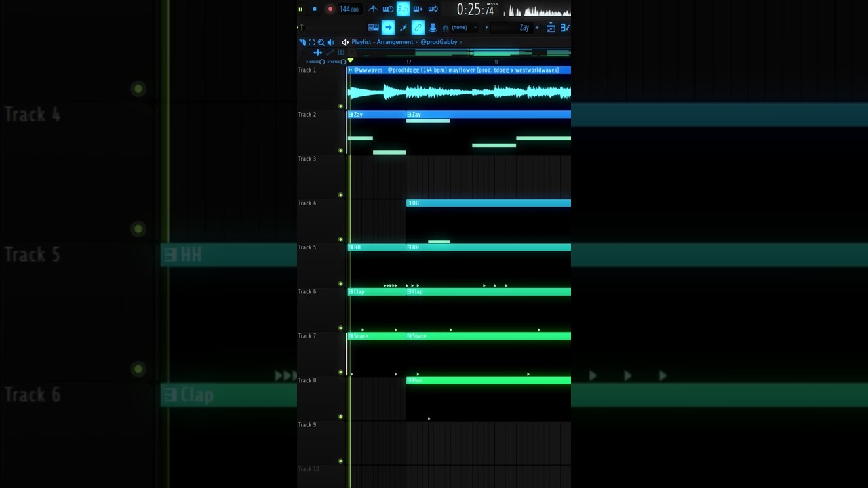The width and height of the screenshot is (868, 488).
Task: Select the audio clips focus waveform icon
Action: point(318,52)
